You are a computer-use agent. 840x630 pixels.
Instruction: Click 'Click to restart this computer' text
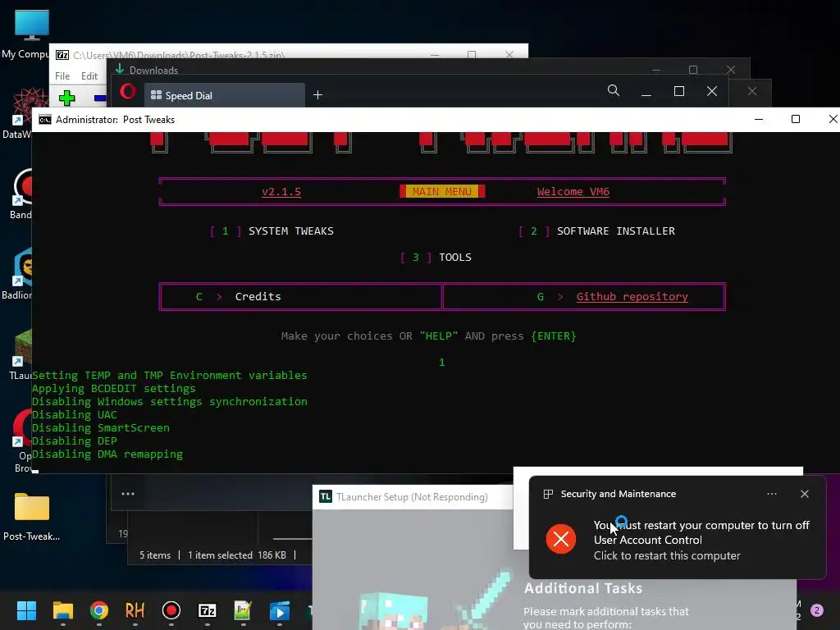point(667,555)
